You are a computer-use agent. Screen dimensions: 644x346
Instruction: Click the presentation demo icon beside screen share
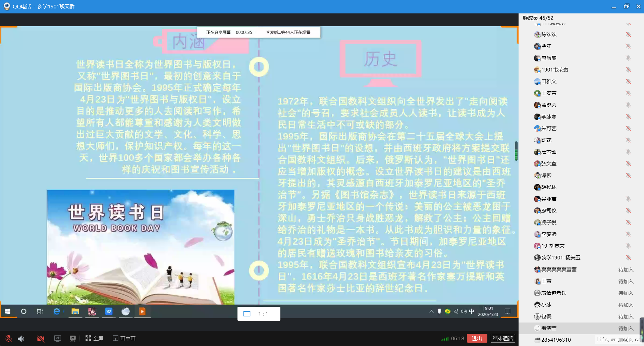(x=72, y=339)
